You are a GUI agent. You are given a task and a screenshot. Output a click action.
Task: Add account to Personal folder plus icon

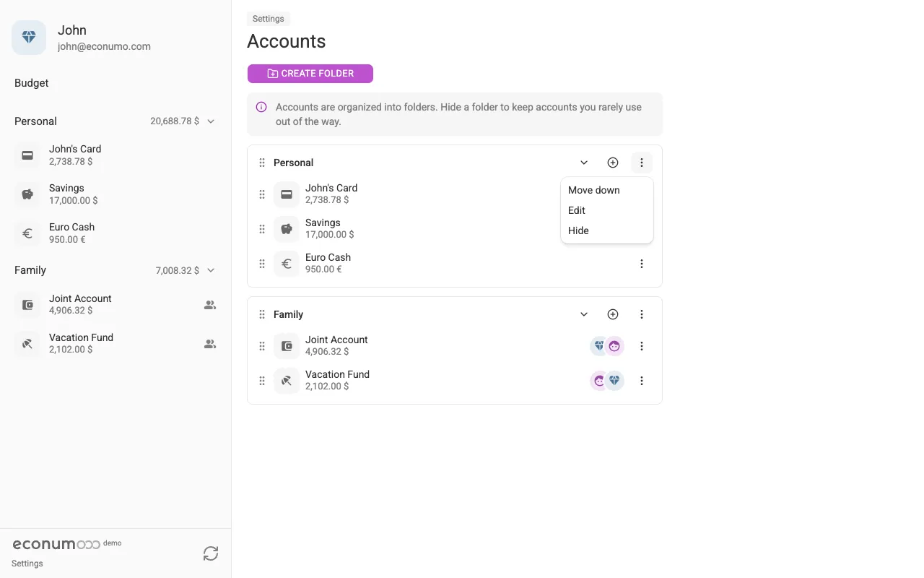[x=613, y=163]
